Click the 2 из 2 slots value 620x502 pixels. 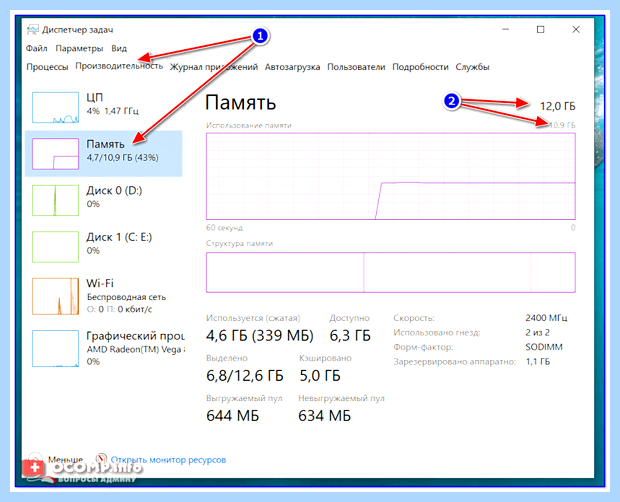[537, 332]
